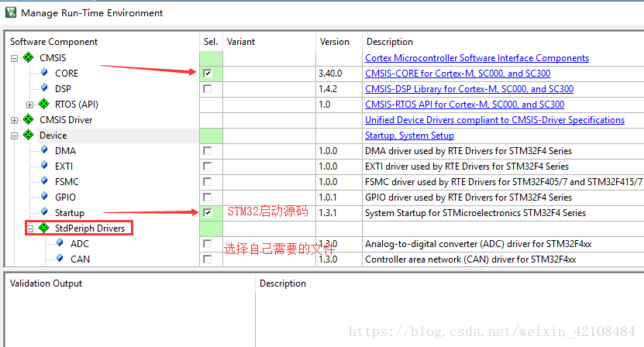Click the green diamond icon beside CMSIS Driver
Image resolution: width=644 pixels, height=347 pixels.
click(x=29, y=119)
